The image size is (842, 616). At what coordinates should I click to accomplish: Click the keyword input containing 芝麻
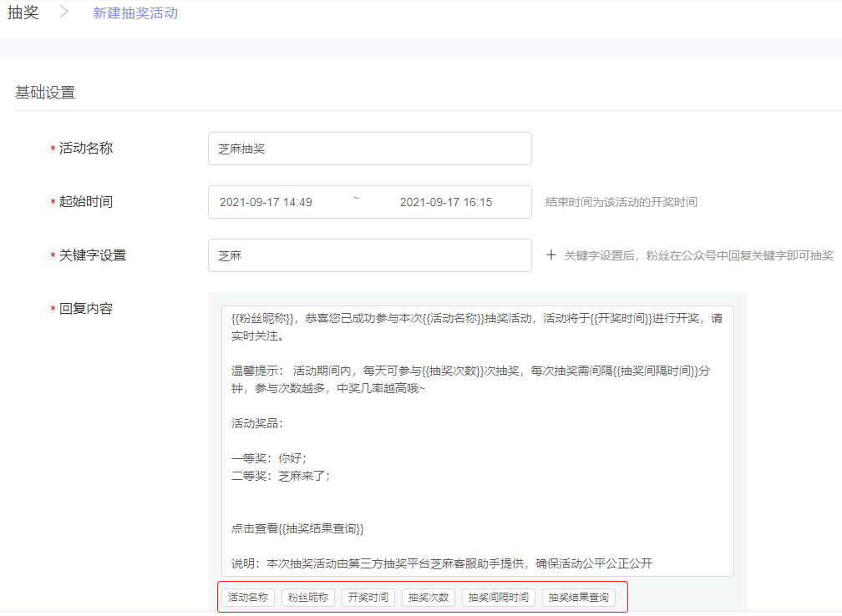tap(369, 255)
